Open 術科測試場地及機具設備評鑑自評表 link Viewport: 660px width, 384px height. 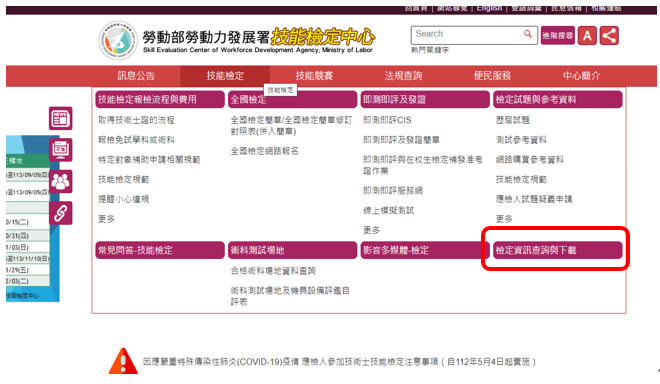290,296
